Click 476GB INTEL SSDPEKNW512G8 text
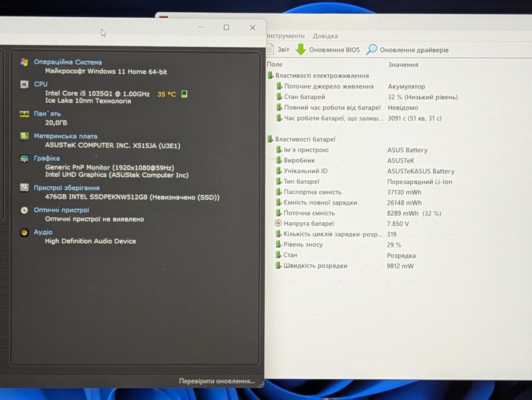The width and height of the screenshot is (532, 400). coord(132,197)
